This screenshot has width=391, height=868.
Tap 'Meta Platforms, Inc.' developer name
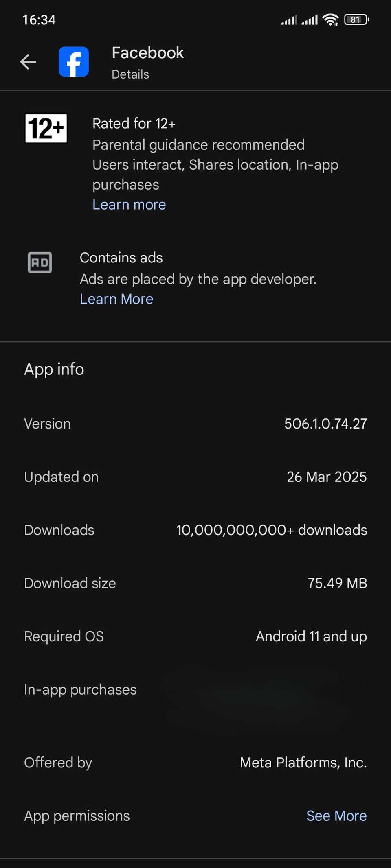(303, 762)
